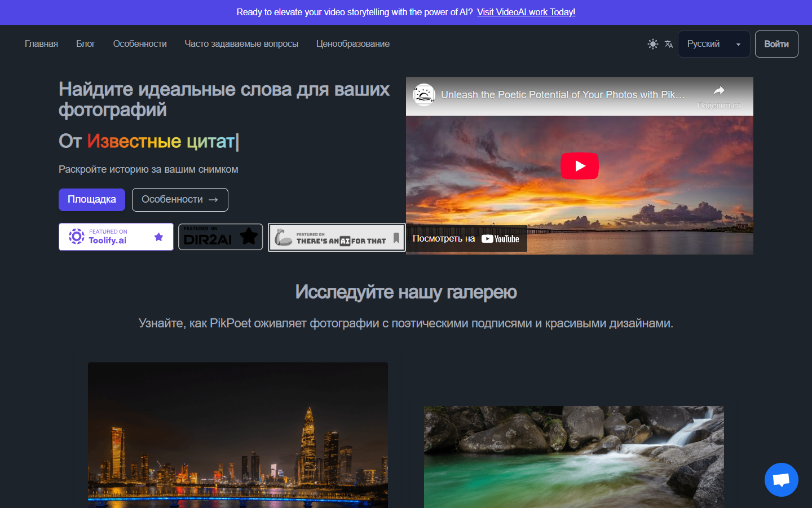812x508 pixels.
Task: Open the night city skyline gallery photo
Action: tap(238, 435)
